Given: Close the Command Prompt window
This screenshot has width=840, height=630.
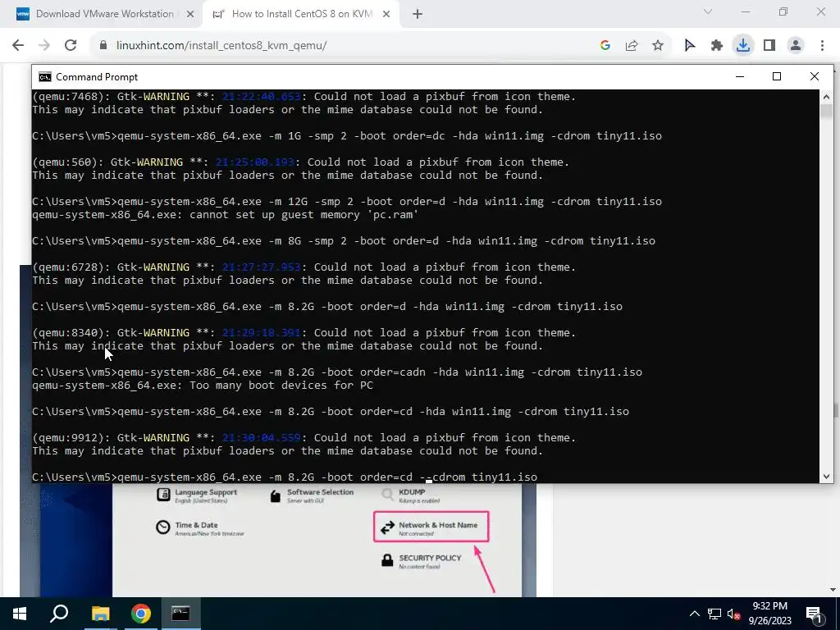Looking at the screenshot, I should pos(815,77).
